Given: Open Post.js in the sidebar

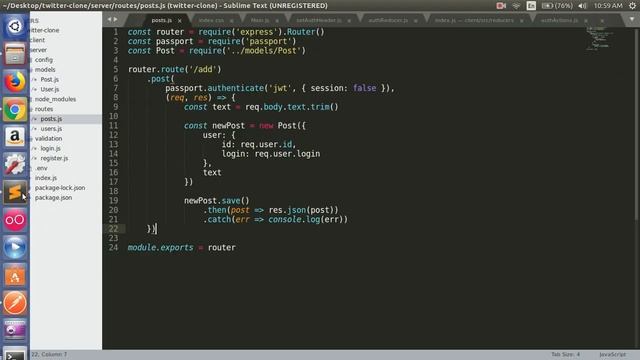Looking at the screenshot, I should pos(49,79).
